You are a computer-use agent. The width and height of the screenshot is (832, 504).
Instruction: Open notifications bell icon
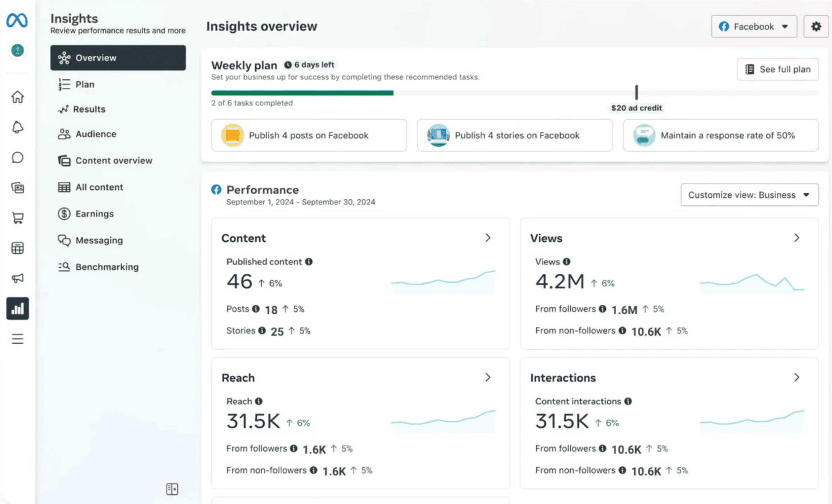click(x=18, y=128)
